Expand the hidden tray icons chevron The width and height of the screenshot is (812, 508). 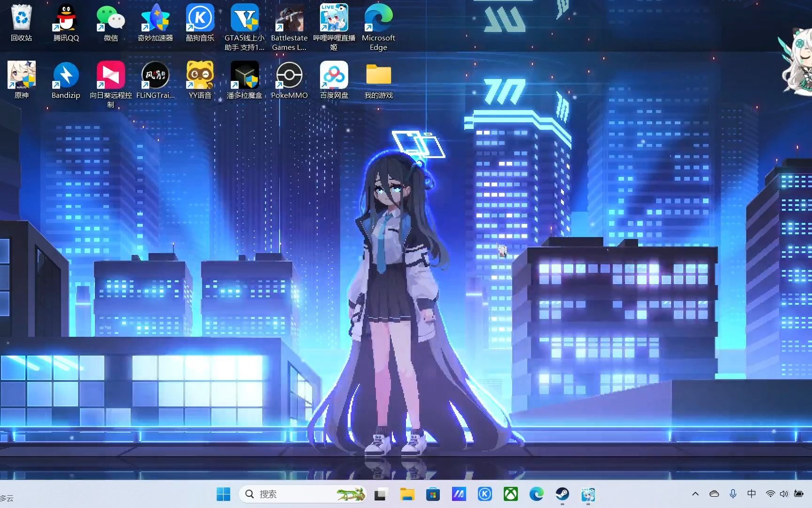[695, 494]
